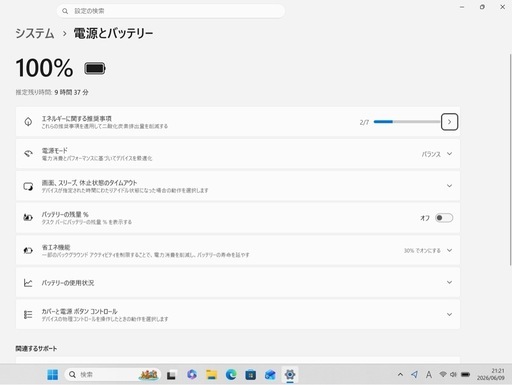Viewport: 512px width, 385px height.
Task: Show hidden system tray icons
Action: [400, 375]
